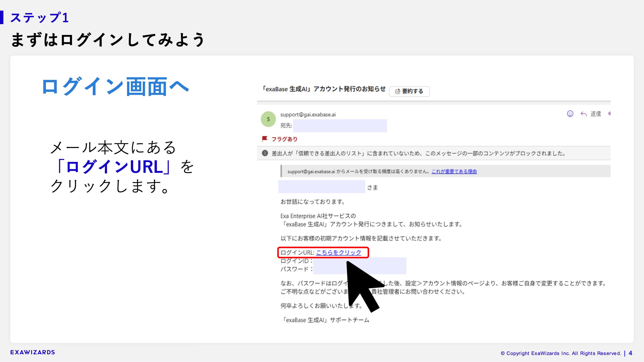Click the redacted 宛先 recipient field

coord(340,126)
